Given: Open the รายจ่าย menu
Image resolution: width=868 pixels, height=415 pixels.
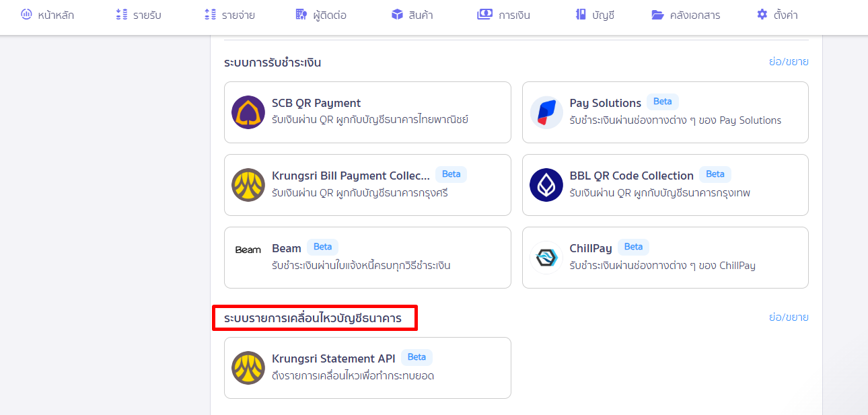Looking at the screenshot, I should [x=230, y=15].
